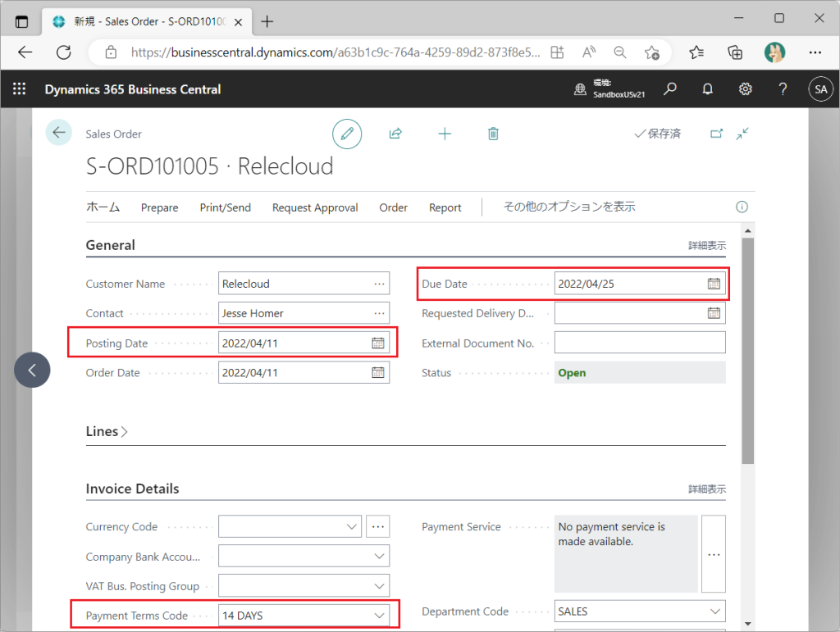840x632 pixels.
Task: Refresh the browser page
Action: (x=64, y=52)
